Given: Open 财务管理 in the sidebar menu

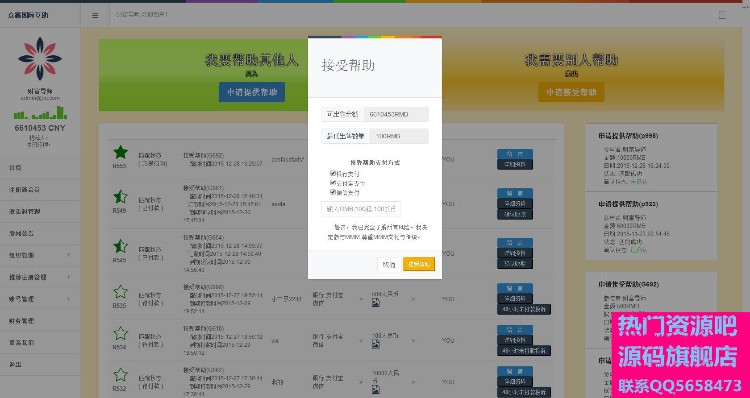Looking at the screenshot, I should point(40,321).
